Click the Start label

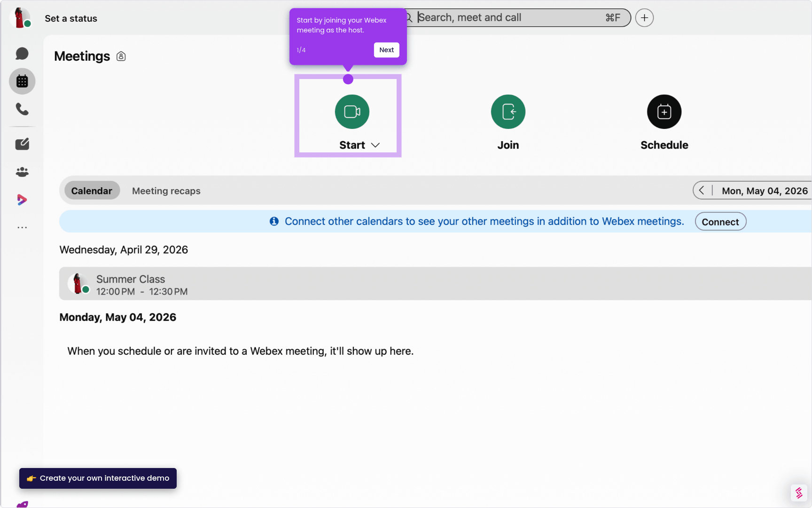click(352, 145)
